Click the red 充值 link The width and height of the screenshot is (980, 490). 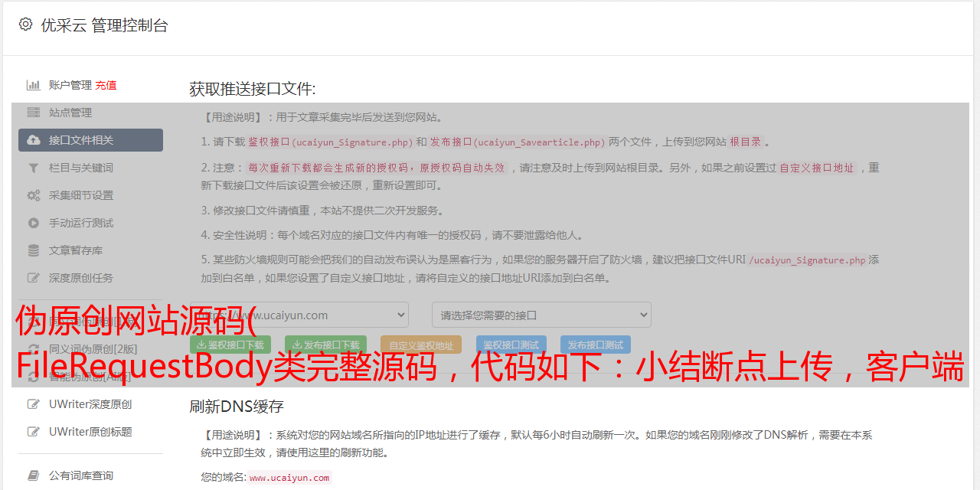pos(106,85)
